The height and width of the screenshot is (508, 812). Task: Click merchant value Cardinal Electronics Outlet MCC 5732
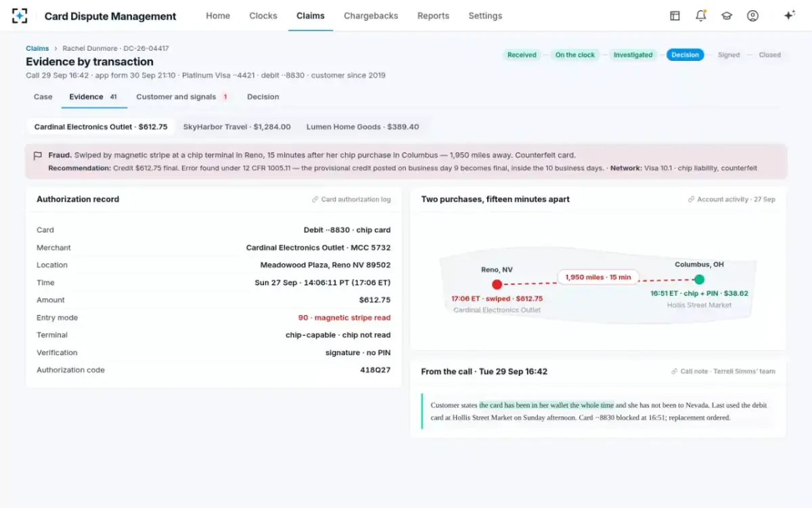pos(318,248)
